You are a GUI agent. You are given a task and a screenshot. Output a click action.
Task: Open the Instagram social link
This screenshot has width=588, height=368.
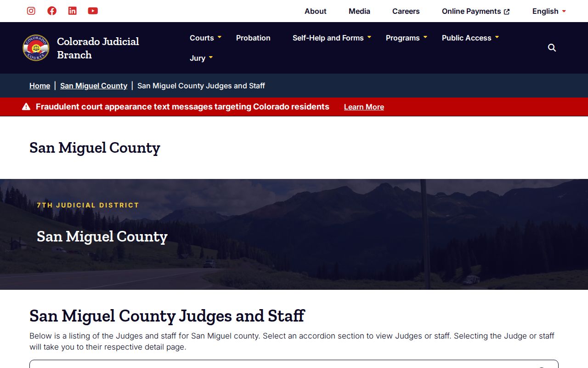tap(31, 11)
